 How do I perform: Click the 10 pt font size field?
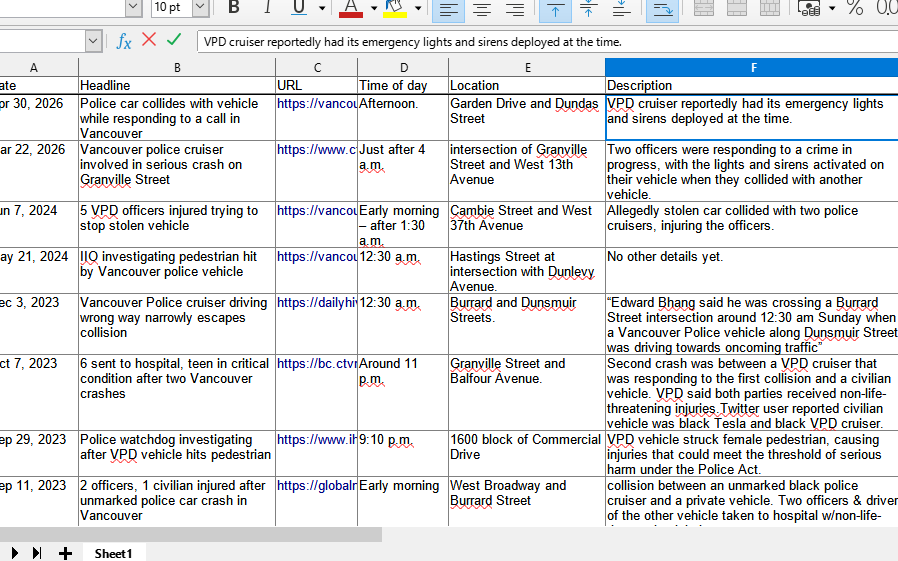point(171,7)
